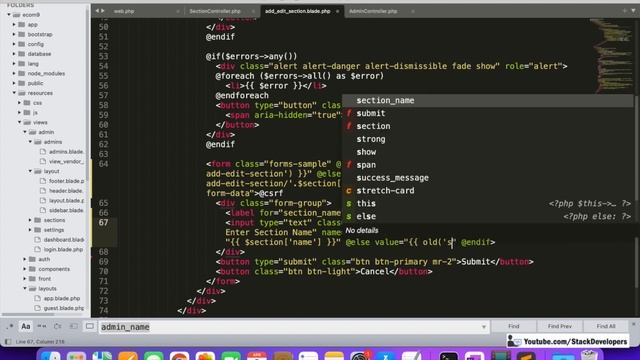Click line number 67 in gutter
This screenshot has height=360, width=640.
[x=103, y=223]
